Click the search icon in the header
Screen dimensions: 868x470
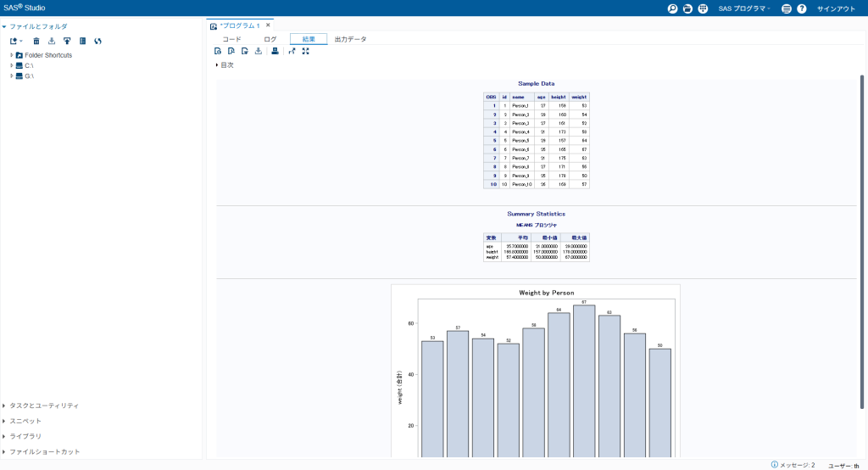click(672, 8)
